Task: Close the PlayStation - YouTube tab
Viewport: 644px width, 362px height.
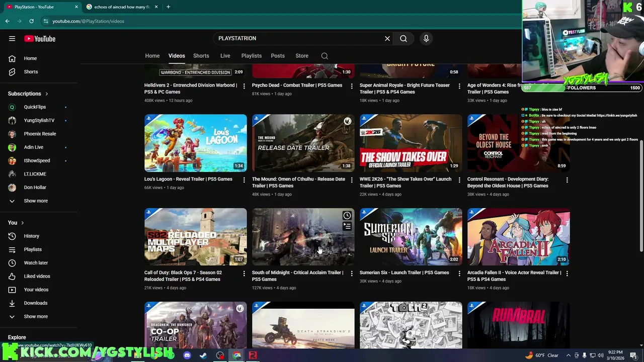Action: coord(76,7)
